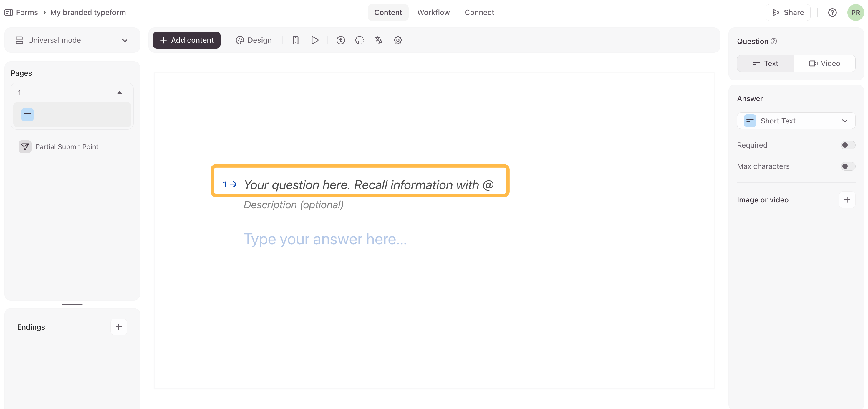Open the accessibility checker icon
The width and height of the screenshot is (868, 409).
(x=340, y=40)
